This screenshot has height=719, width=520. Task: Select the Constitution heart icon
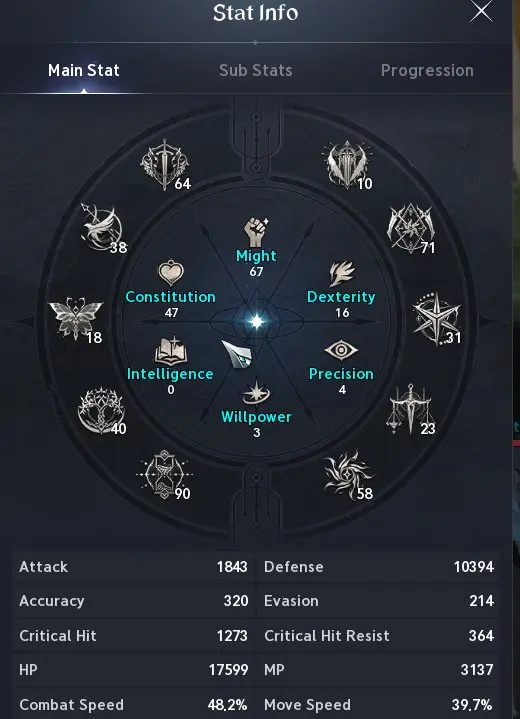pos(171,273)
